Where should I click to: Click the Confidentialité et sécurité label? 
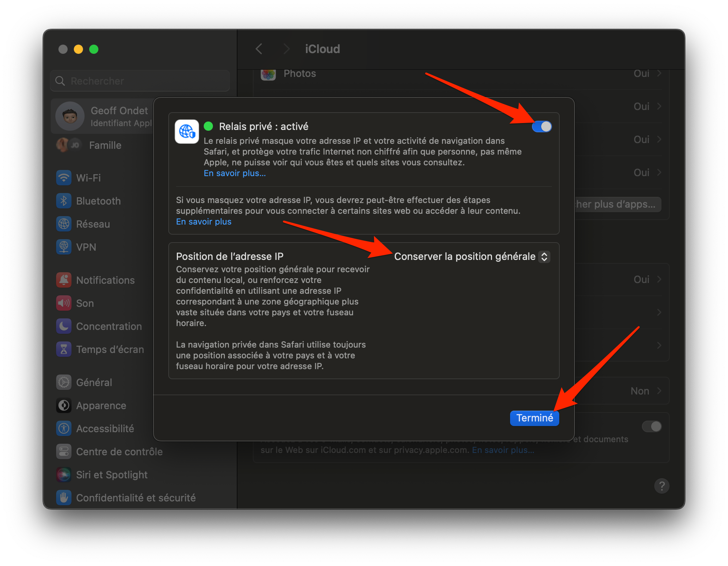(136, 498)
